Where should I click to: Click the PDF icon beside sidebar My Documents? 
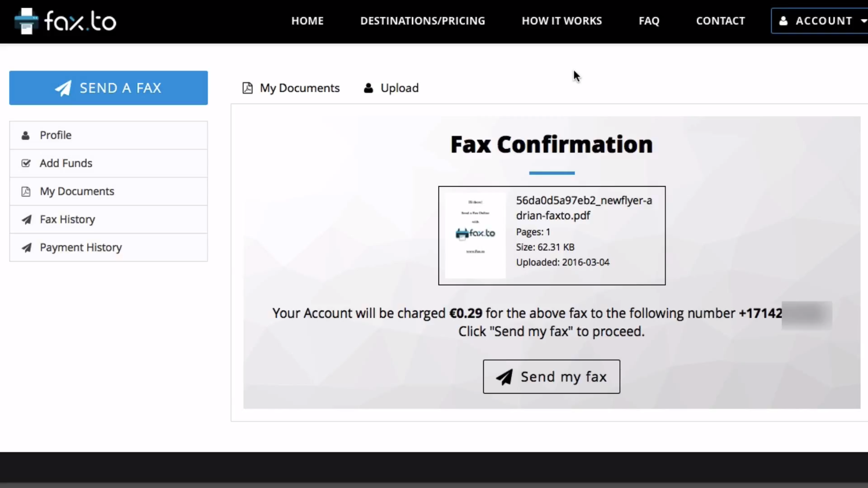point(26,192)
